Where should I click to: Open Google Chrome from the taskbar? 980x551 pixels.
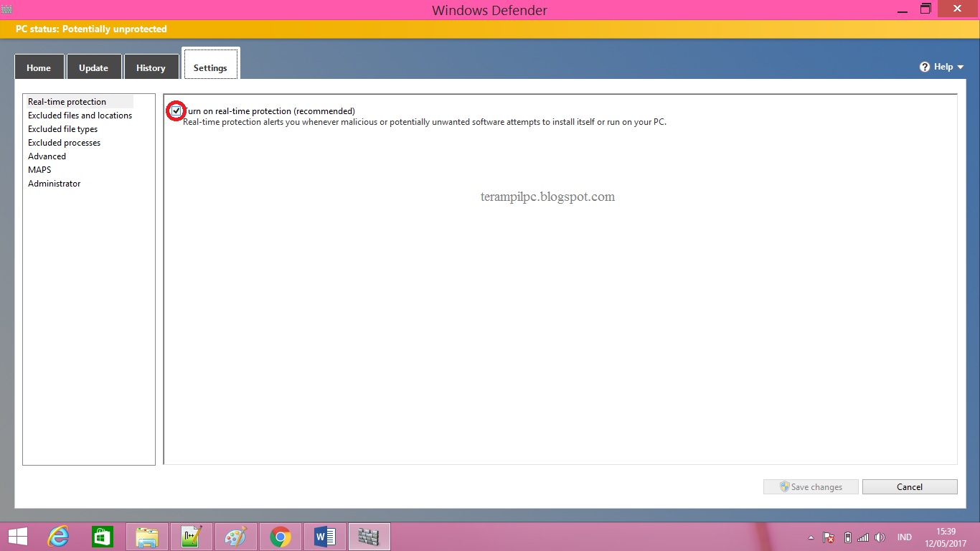[x=281, y=537]
